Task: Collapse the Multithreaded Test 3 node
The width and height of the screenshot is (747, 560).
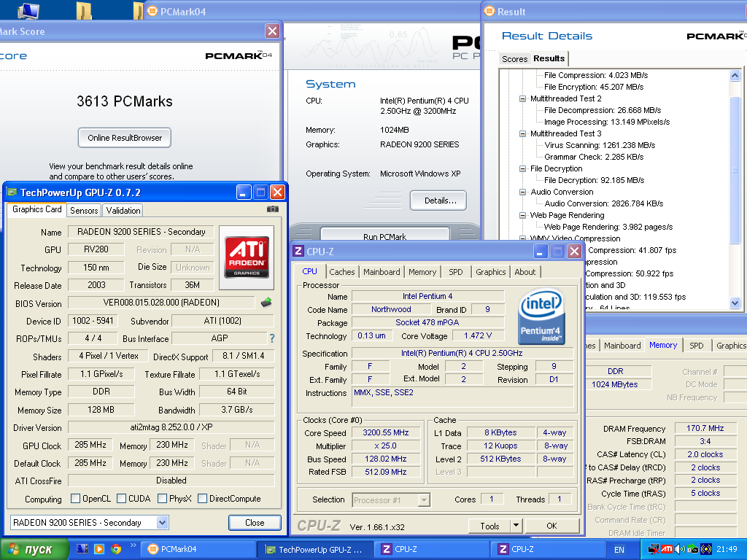Action: [522, 134]
